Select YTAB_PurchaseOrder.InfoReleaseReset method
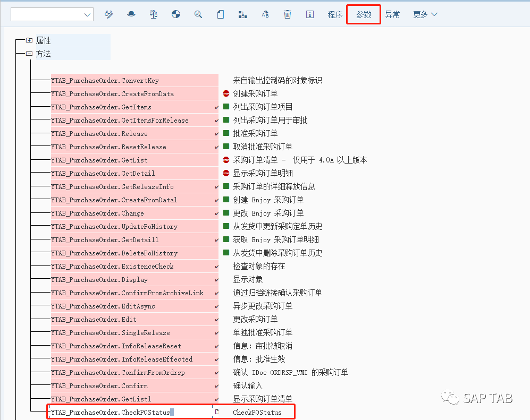 pos(134,346)
